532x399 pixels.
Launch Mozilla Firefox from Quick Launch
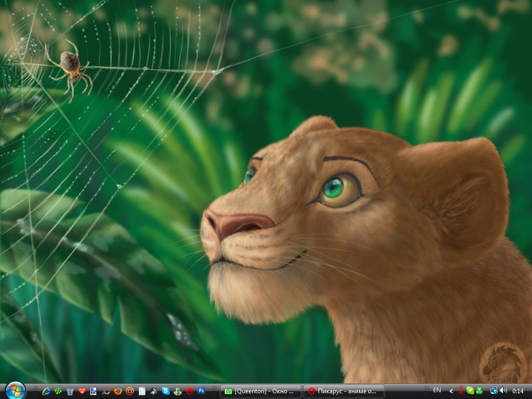coord(118,391)
